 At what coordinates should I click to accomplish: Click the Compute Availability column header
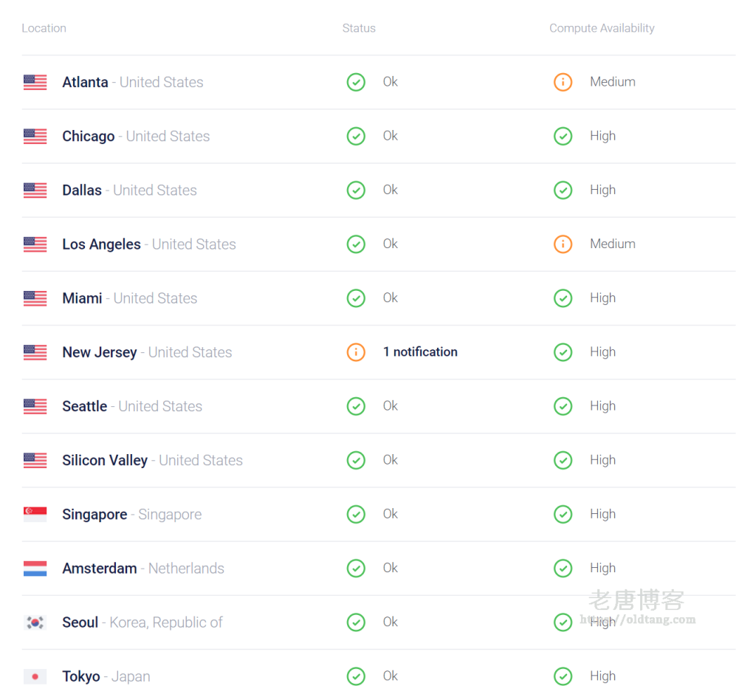tap(602, 28)
